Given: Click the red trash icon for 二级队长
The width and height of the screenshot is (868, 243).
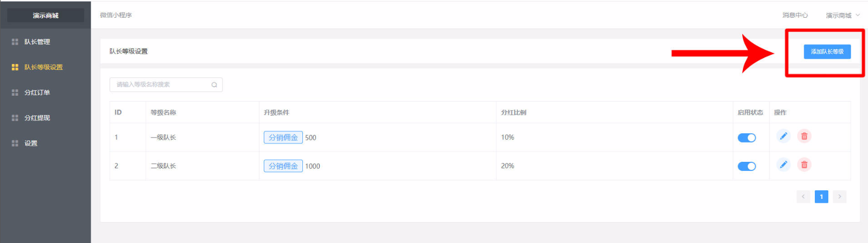Looking at the screenshot, I should tap(804, 165).
